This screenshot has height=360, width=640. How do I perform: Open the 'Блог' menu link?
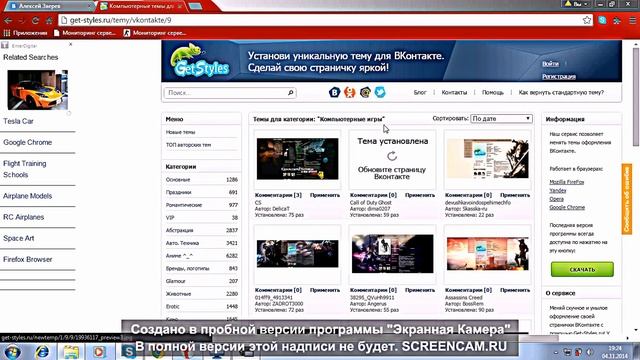pyautogui.click(x=420, y=93)
